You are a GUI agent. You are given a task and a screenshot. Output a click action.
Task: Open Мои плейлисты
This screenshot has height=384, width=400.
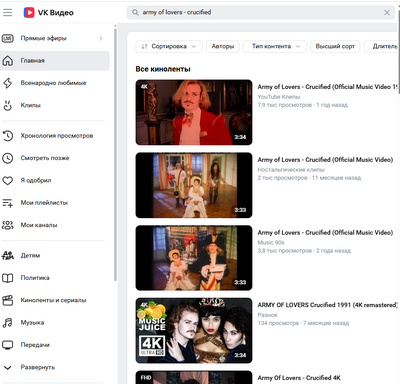point(55,203)
